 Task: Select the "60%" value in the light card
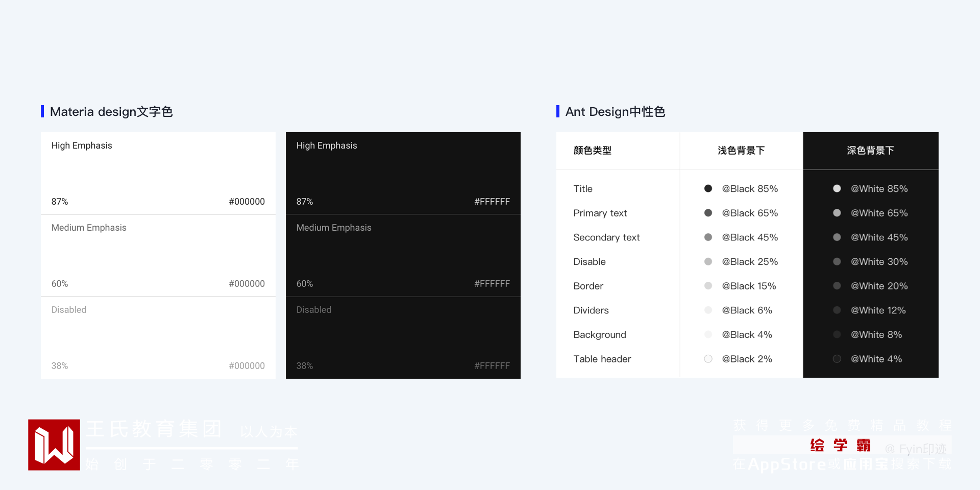click(x=60, y=284)
